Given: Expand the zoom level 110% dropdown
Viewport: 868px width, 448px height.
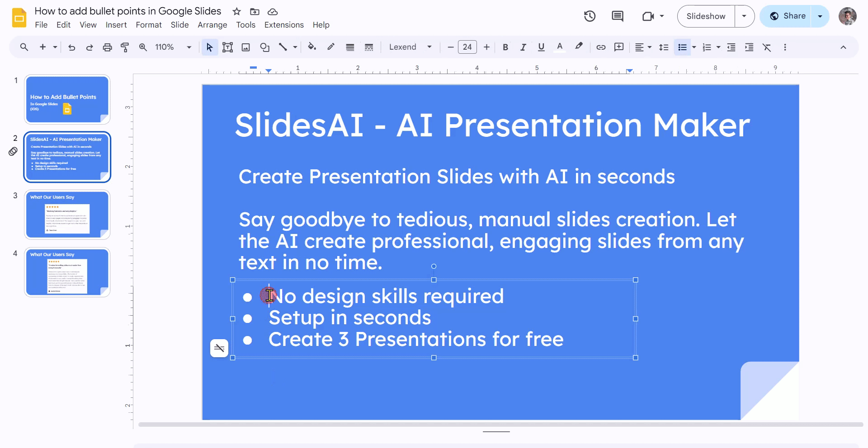Looking at the screenshot, I should coord(189,47).
